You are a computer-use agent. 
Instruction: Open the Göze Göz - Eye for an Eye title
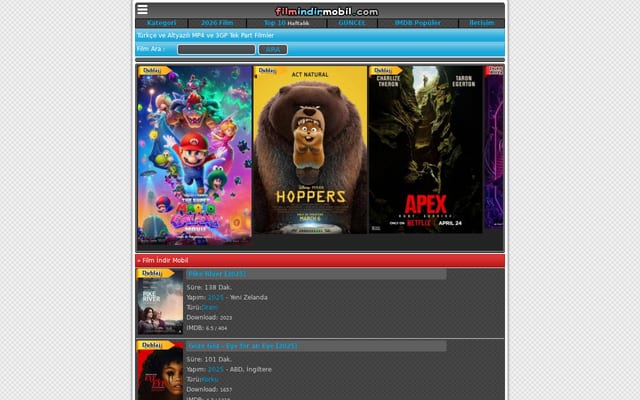click(242, 346)
